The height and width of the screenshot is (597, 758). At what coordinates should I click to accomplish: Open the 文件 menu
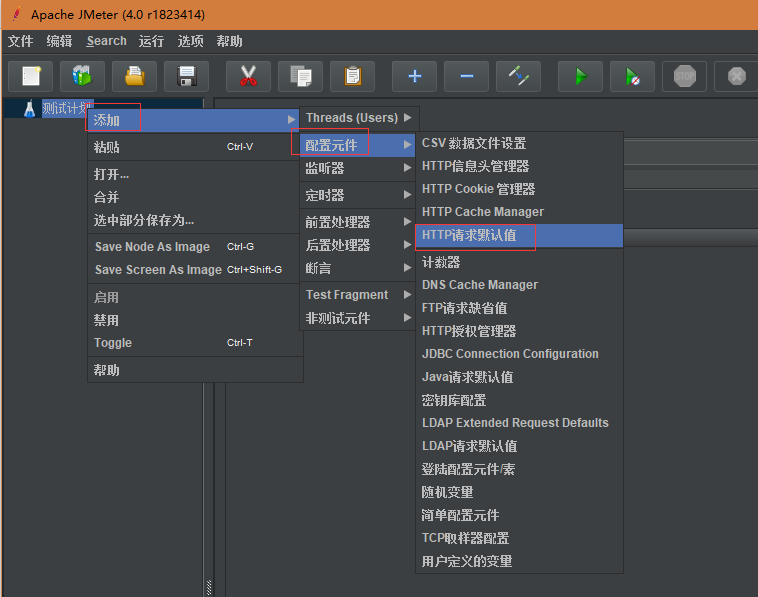20,41
